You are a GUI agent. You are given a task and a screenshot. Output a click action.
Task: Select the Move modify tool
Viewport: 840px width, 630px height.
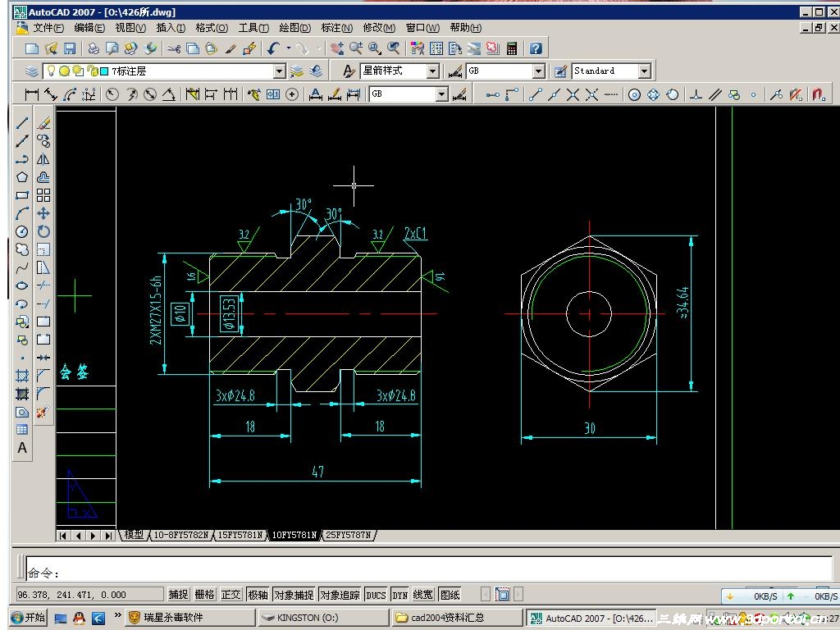coord(43,213)
